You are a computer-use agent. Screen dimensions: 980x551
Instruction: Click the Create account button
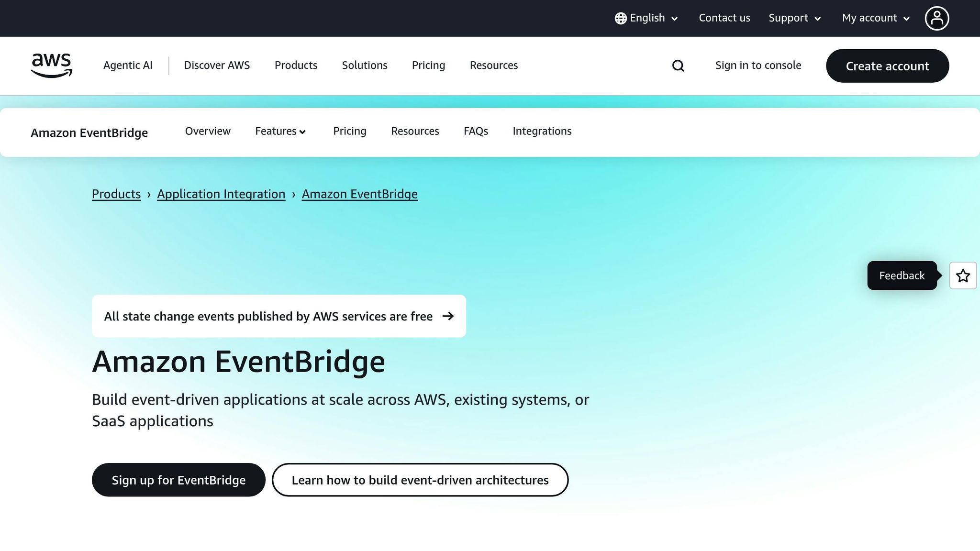(887, 66)
